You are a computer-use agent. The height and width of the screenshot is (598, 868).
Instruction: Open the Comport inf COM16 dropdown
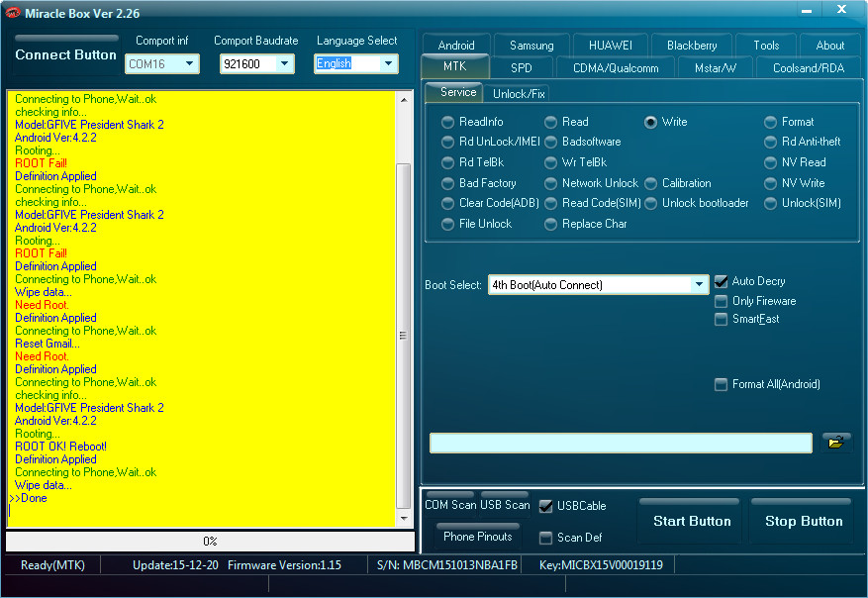[161, 63]
